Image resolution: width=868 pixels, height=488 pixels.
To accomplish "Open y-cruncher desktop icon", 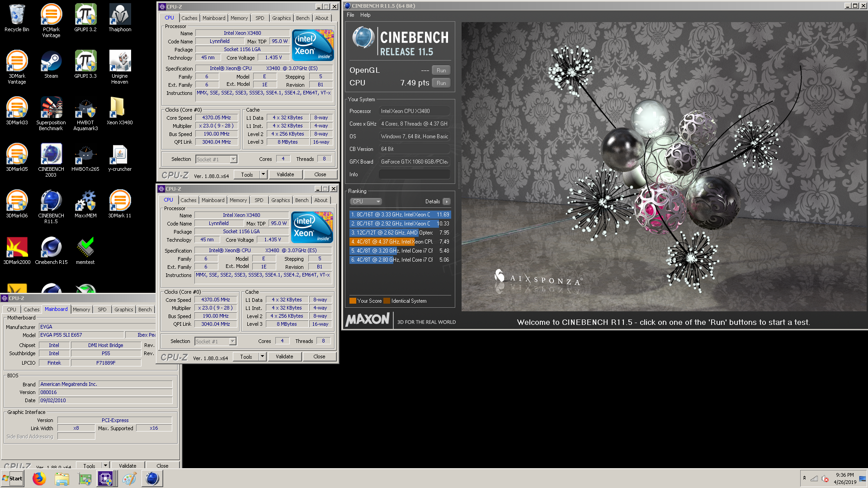I will coord(120,158).
